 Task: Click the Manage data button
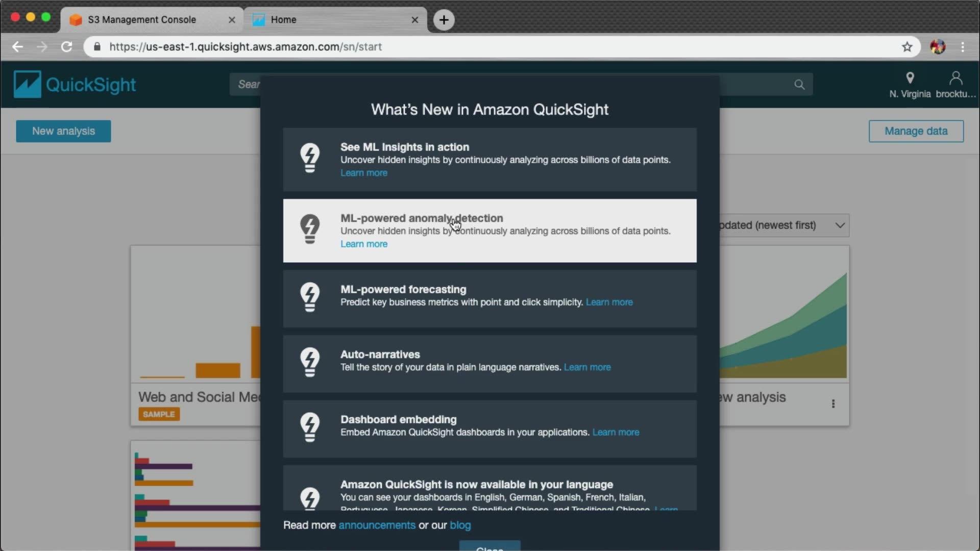coord(916,131)
